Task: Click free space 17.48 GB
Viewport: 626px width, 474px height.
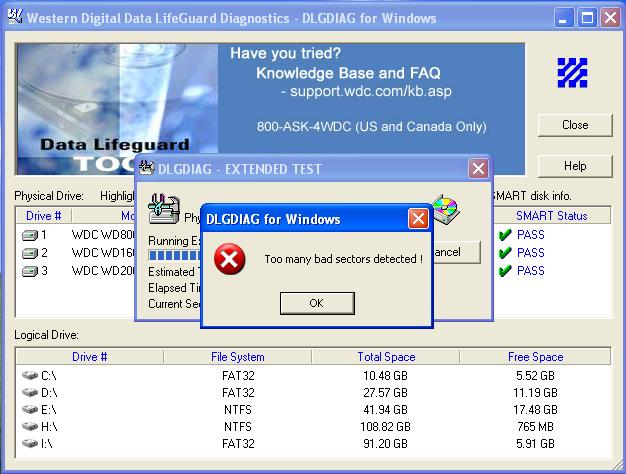Action: [535, 410]
